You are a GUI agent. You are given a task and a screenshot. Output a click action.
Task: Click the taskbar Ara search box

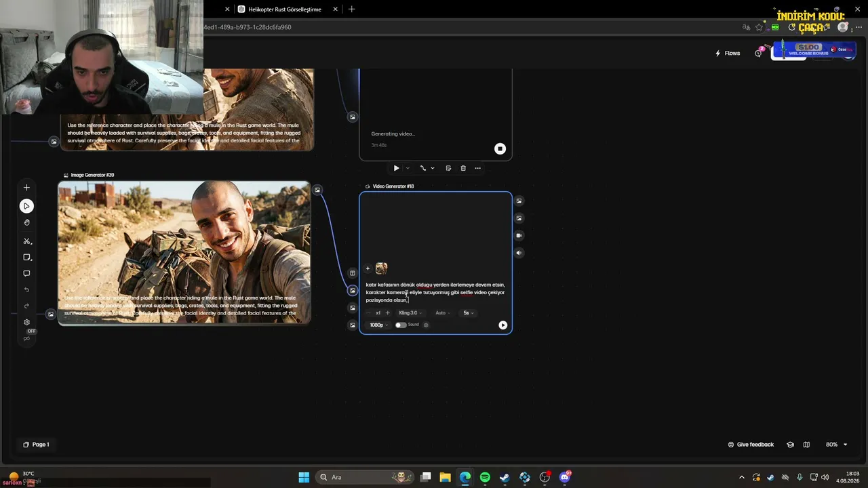pyautogui.click(x=365, y=477)
